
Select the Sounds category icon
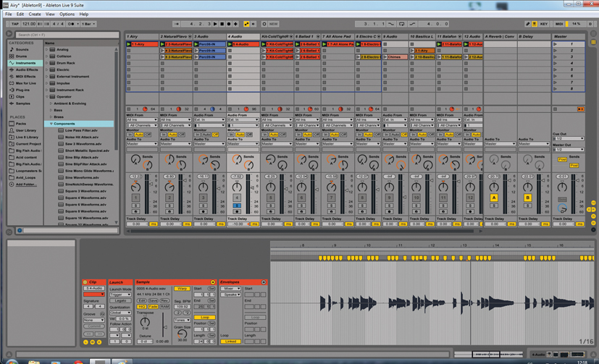tap(12, 49)
